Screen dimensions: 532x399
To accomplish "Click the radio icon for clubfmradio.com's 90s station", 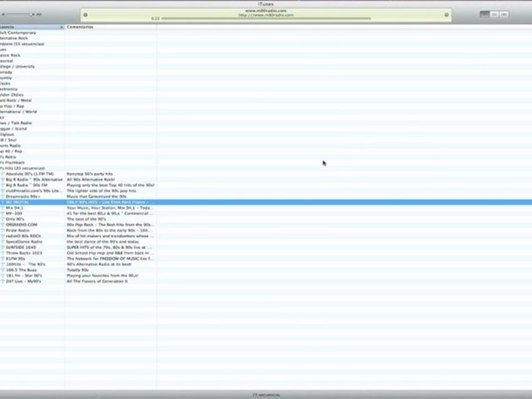I will pyautogui.click(x=3, y=191).
